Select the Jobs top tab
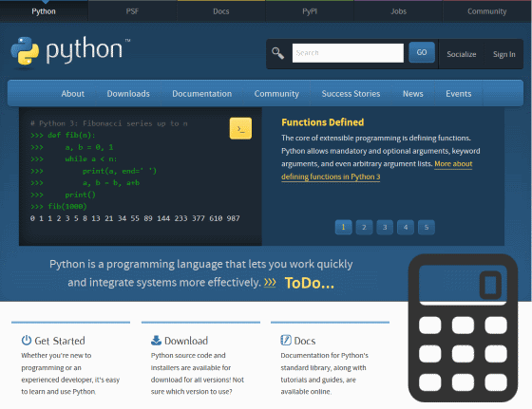532x409 pixels. pyautogui.click(x=398, y=11)
